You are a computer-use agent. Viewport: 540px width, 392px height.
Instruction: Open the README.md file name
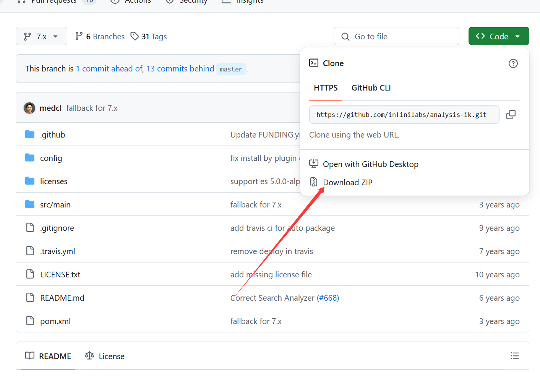click(x=62, y=298)
